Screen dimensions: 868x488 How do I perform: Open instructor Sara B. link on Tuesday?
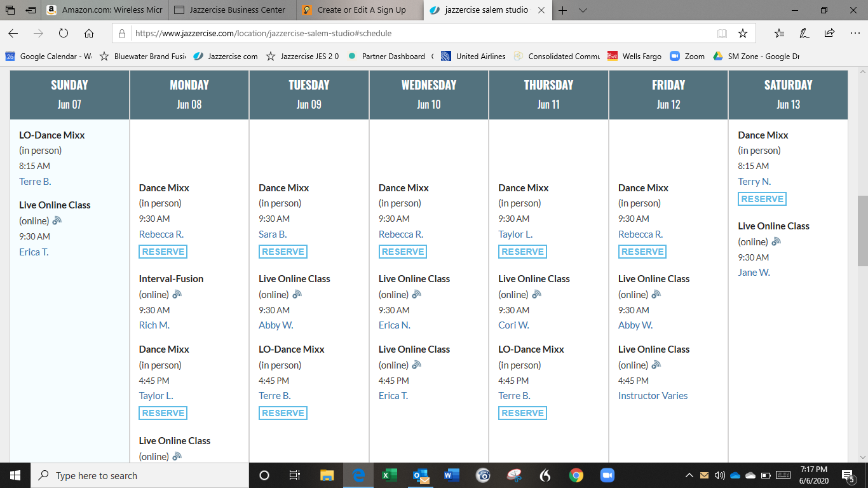click(x=273, y=234)
